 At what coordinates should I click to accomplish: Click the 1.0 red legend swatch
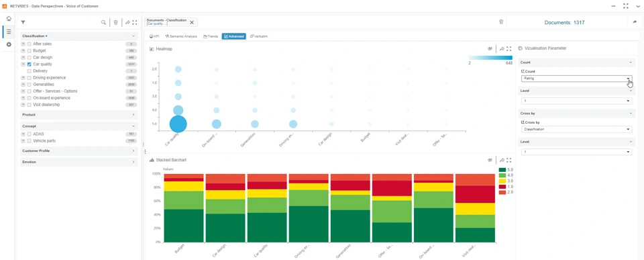(x=502, y=186)
